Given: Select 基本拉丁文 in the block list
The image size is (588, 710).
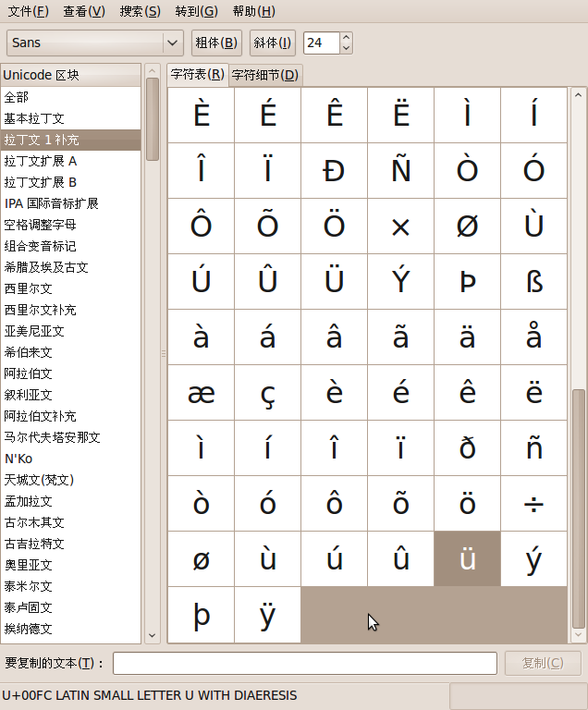Looking at the screenshot, I should coord(70,118).
